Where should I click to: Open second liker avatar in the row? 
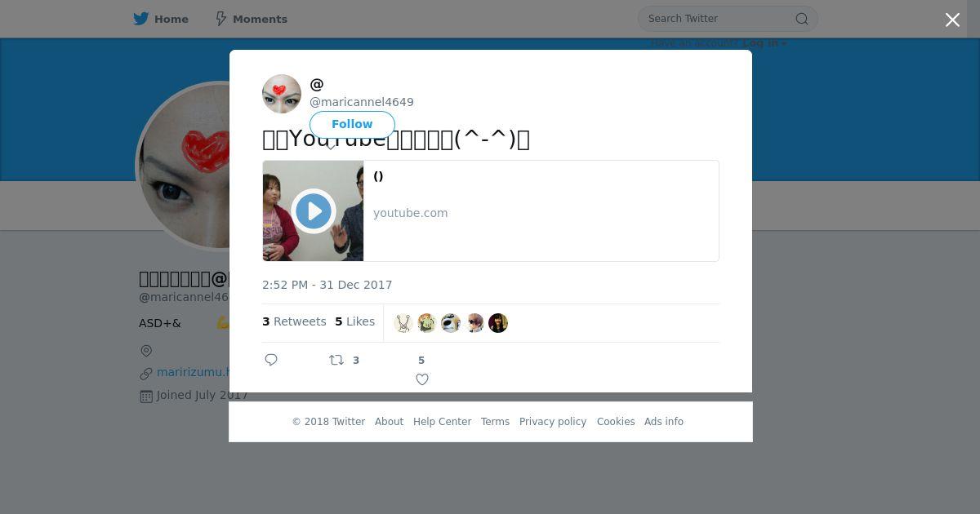pos(427,323)
